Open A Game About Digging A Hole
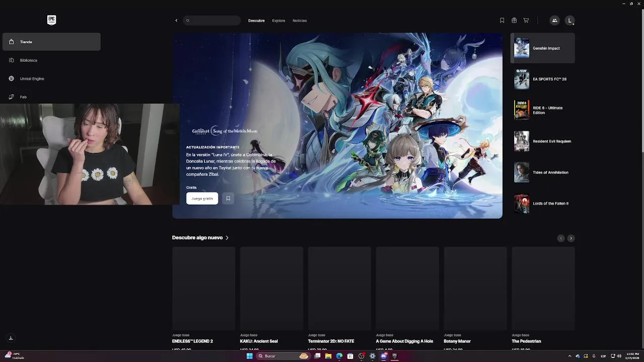Screen dimensions: 644x362 pos(407,299)
